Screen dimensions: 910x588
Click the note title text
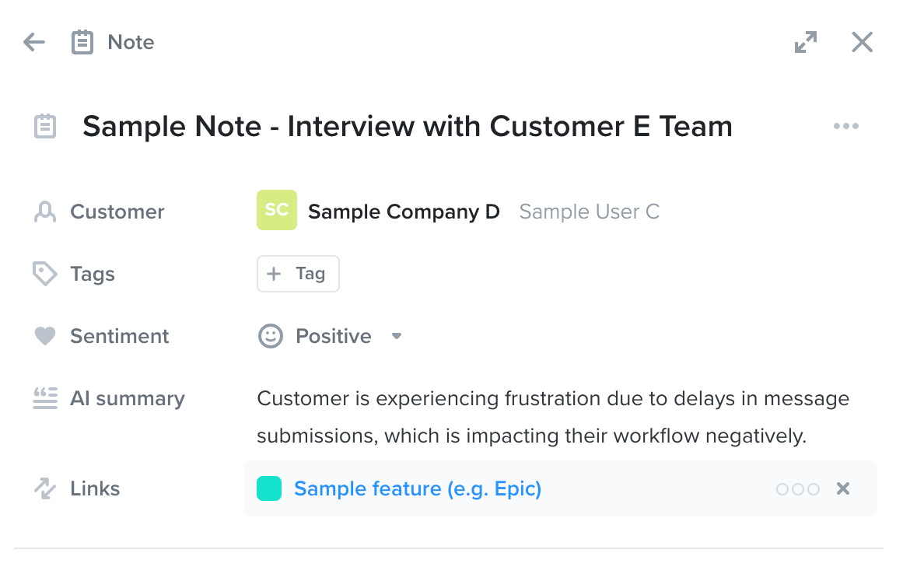(408, 127)
